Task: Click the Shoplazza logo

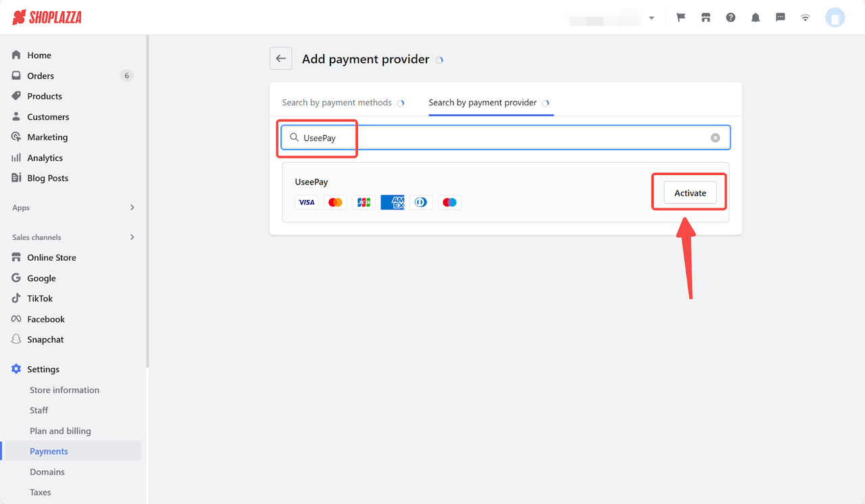Action: click(x=47, y=18)
